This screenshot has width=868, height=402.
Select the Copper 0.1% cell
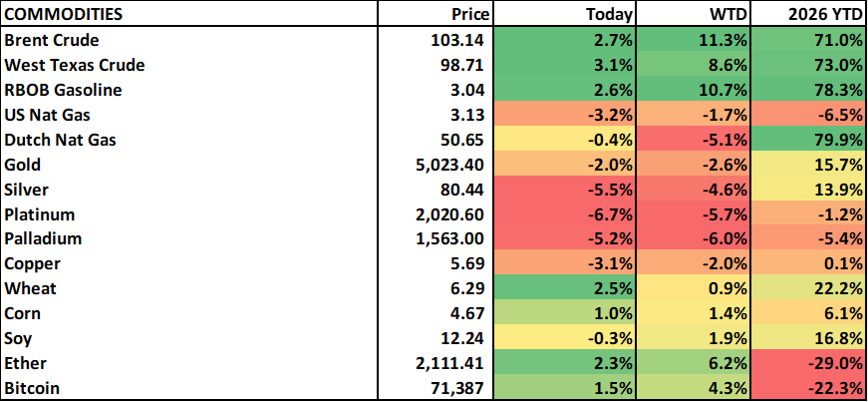pos(807,263)
